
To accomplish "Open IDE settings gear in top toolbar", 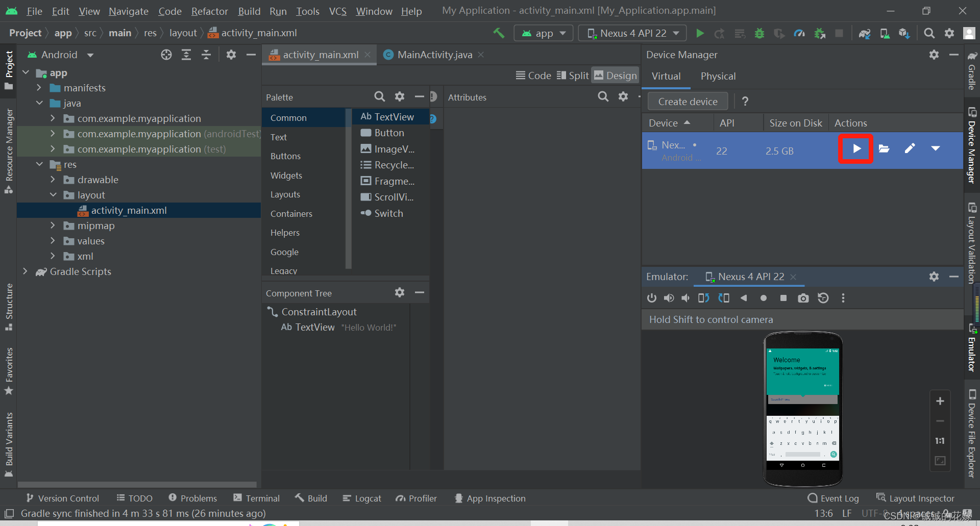I will pyautogui.click(x=949, y=33).
